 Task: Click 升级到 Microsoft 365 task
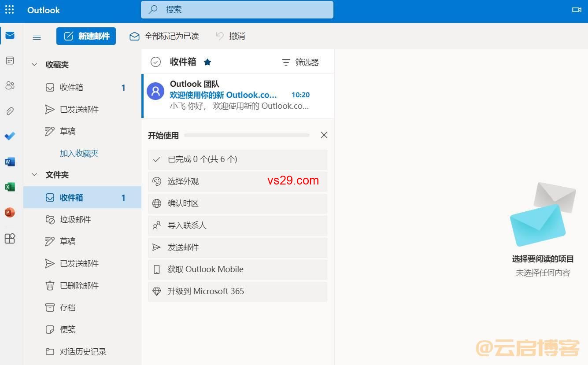click(x=237, y=291)
